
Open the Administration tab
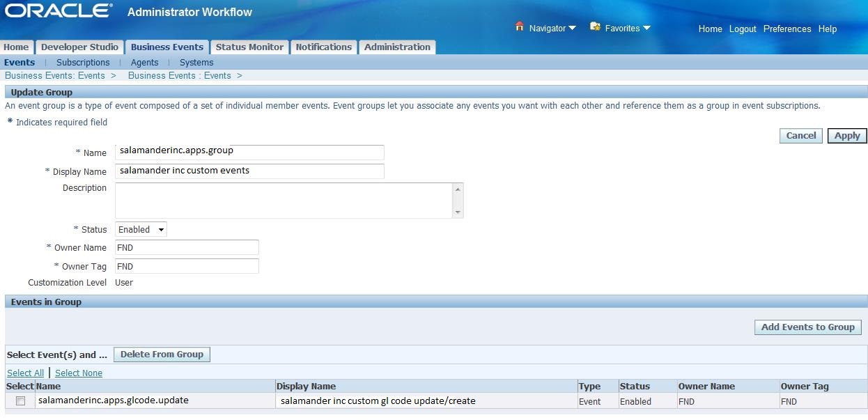[397, 47]
